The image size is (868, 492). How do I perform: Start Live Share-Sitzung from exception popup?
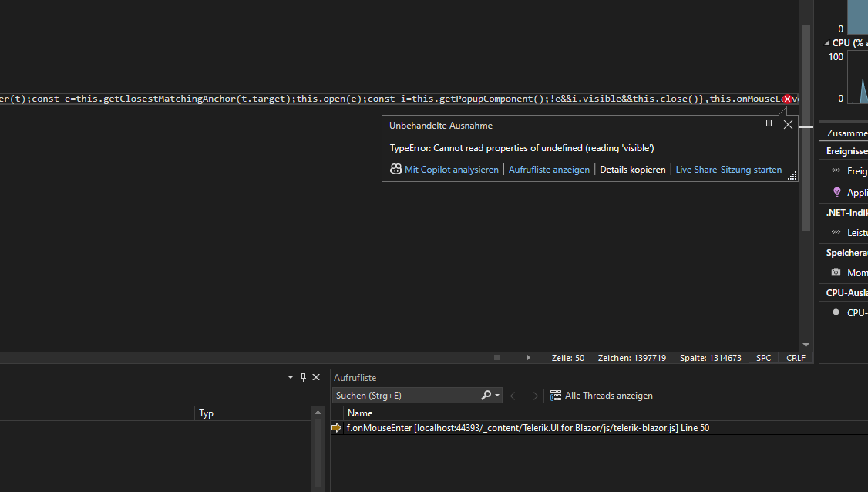click(x=728, y=170)
